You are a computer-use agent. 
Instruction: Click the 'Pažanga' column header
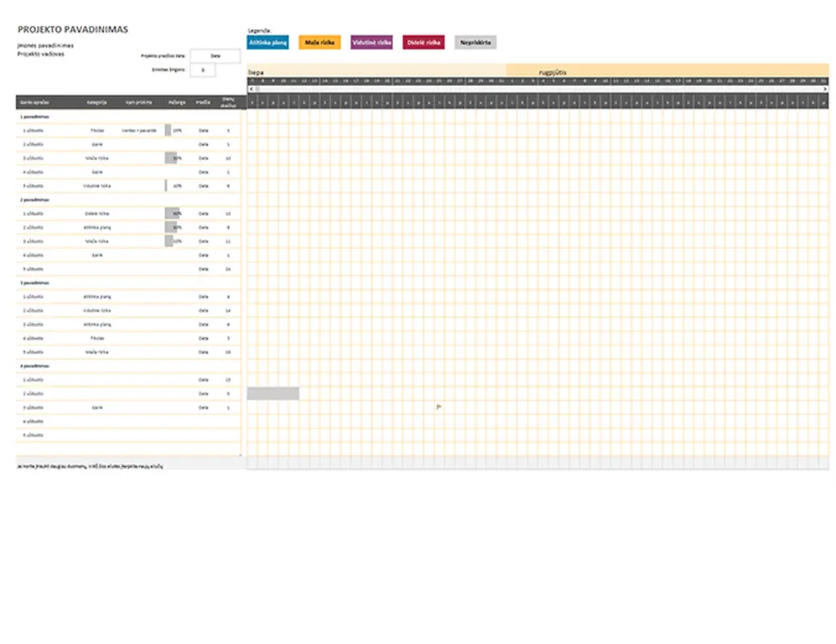177,102
